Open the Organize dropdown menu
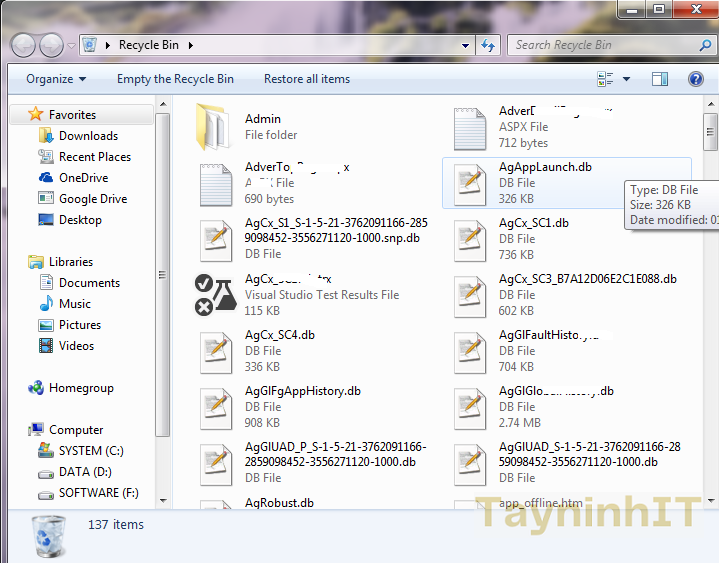This screenshot has width=719, height=563. click(x=55, y=79)
